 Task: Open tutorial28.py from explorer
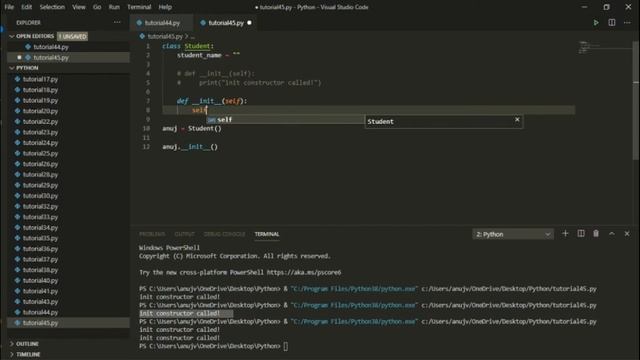pyautogui.click(x=40, y=175)
